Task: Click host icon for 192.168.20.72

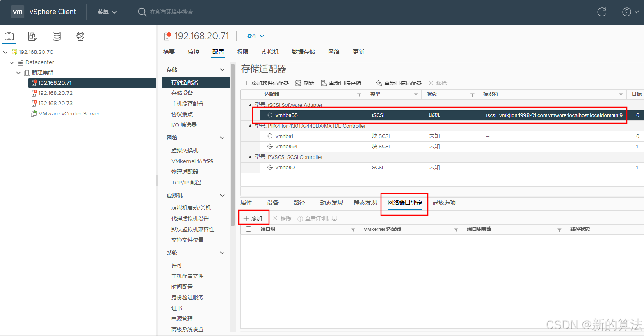Action: click(x=34, y=93)
